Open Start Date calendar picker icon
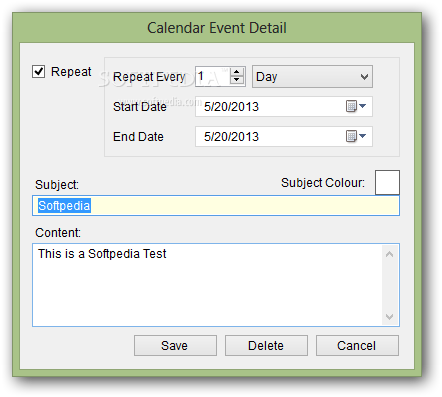 (x=355, y=107)
